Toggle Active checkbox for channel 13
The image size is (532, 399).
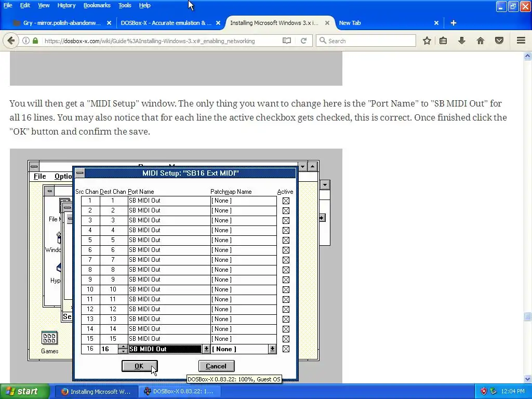pyautogui.click(x=286, y=320)
